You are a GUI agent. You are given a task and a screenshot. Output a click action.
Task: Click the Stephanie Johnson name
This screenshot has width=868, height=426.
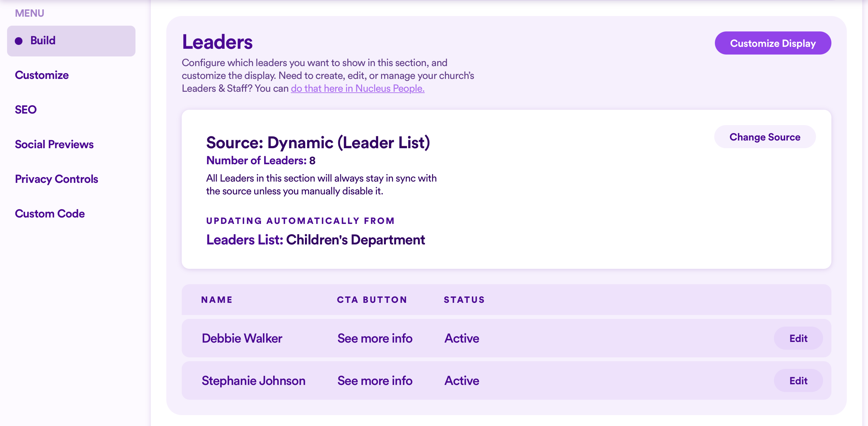click(x=253, y=381)
